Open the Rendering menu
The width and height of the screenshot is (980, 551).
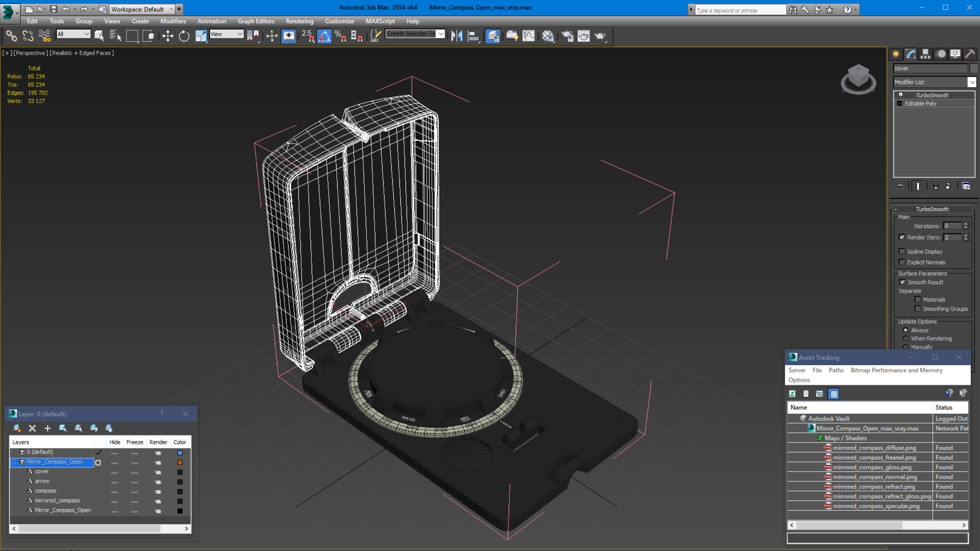[299, 21]
